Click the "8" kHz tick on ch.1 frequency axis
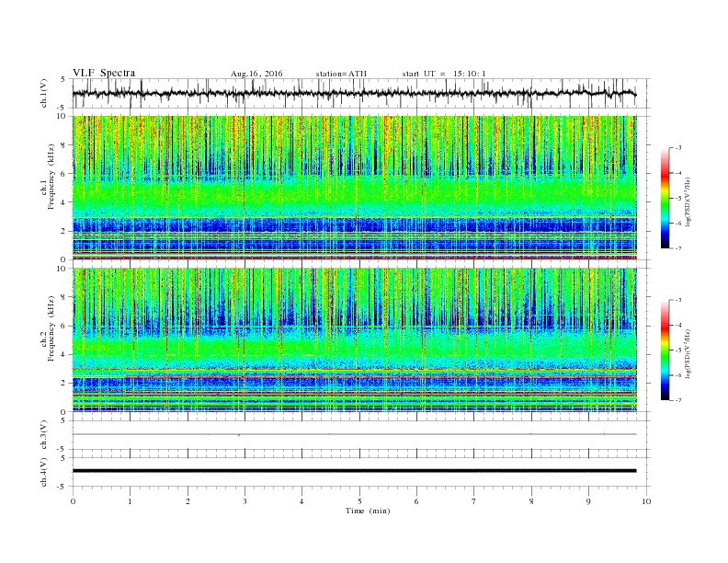Viewport: 728px width, 563px height. (x=64, y=145)
